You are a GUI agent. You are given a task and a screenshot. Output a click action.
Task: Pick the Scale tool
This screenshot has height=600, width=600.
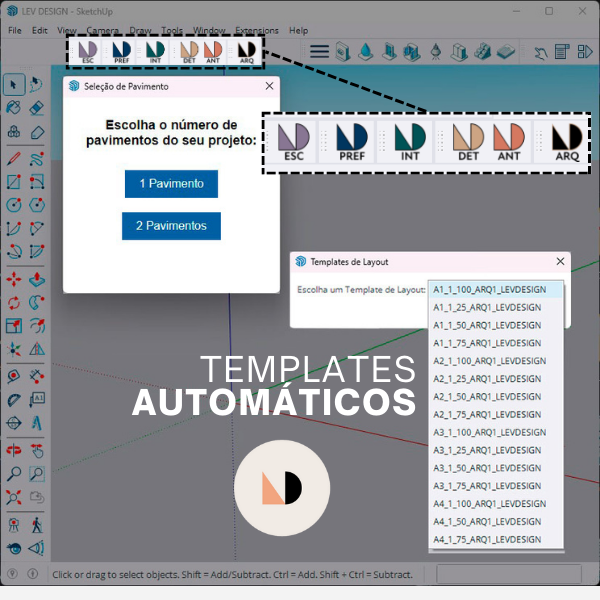click(14, 326)
